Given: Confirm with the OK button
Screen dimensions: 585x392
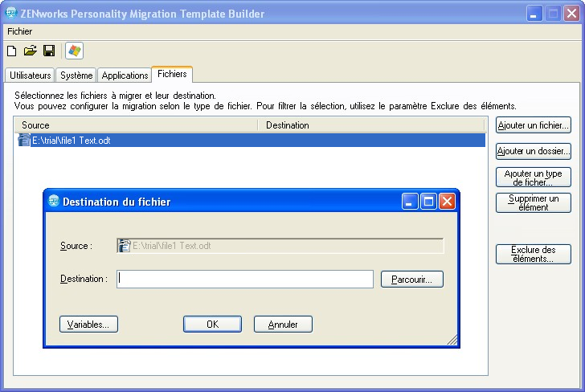Looking at the screenshot, I should tap(212, 324).
